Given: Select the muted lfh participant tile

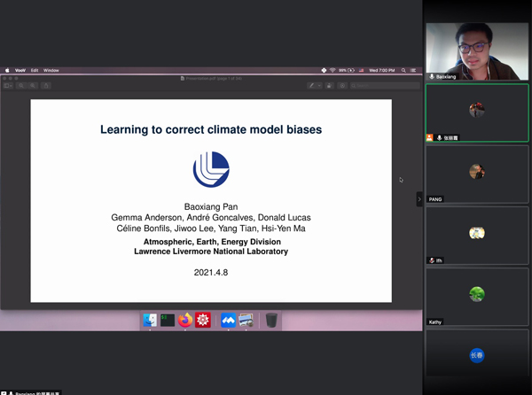Looking at the screenshot, I should [477, 236].
